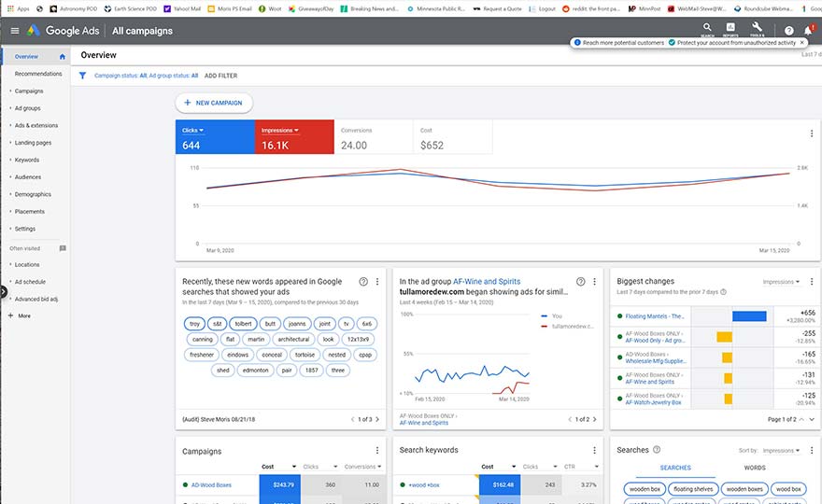Open the AF-Wine and Spirits link
822x504 pixels.
click(x=487, y=281)
